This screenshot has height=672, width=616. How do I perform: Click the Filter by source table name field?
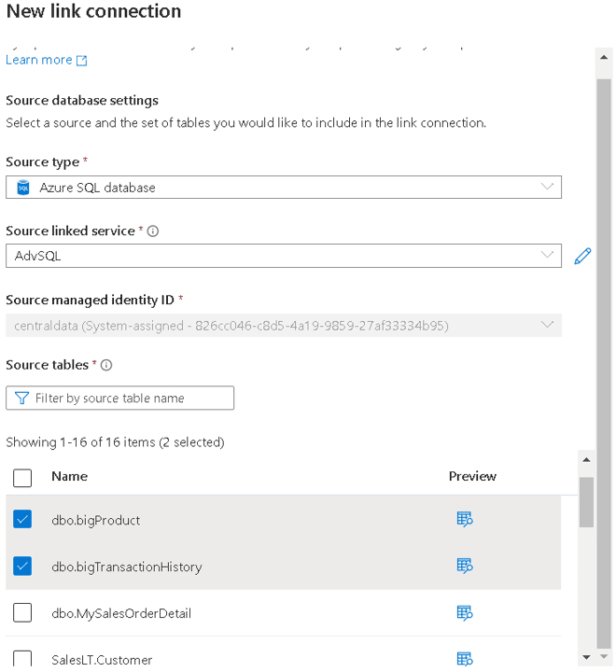120,398
